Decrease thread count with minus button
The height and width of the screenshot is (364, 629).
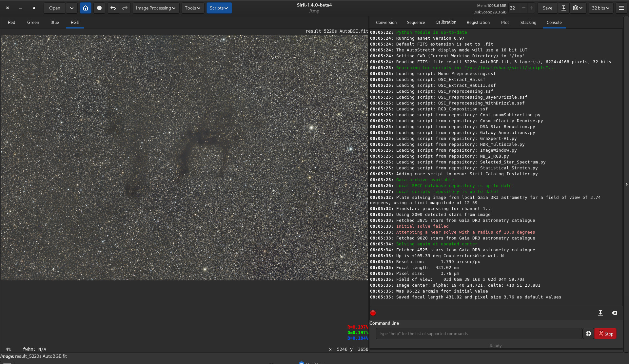point(523,8)
